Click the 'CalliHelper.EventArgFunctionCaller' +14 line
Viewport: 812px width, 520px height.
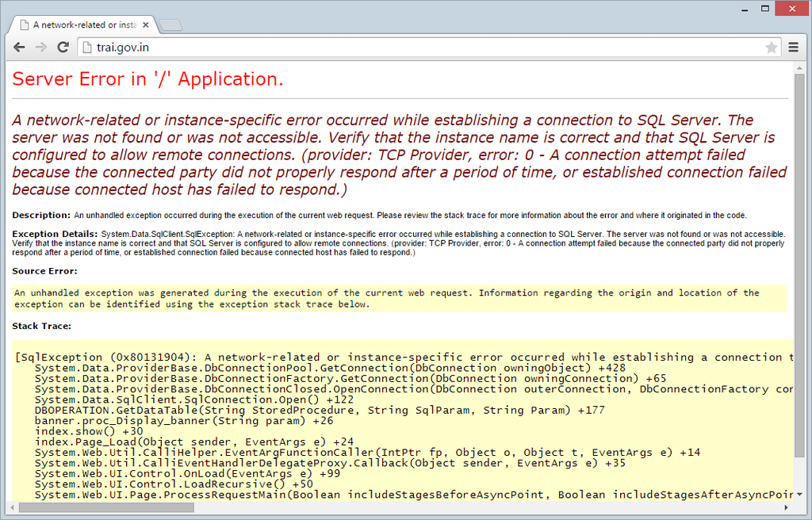[368, 453]
